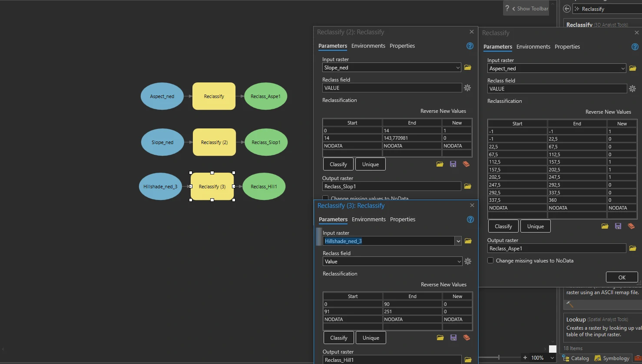Switch to Environments tab in Reclassify (3)
642x364 pixels.
[x=368, y=219]
